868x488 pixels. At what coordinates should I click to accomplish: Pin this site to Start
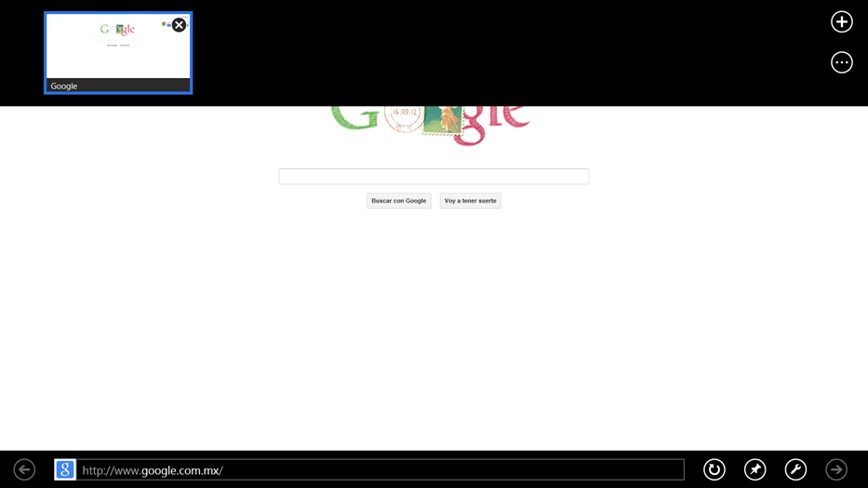(x=754, y=469)
